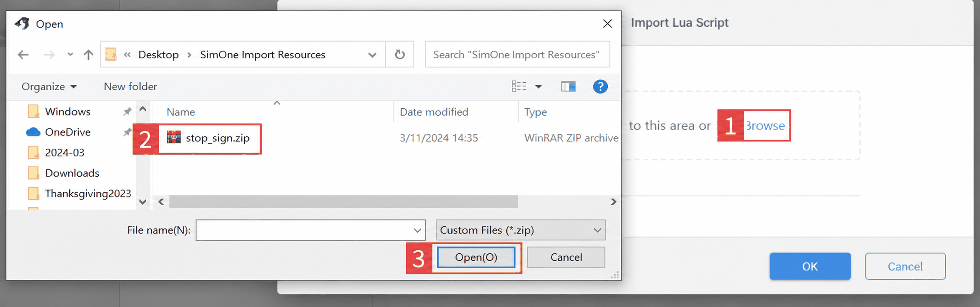Screen dimensions: 980x307
Task: Click the view layout icon
Action: (x=519, y=86)
